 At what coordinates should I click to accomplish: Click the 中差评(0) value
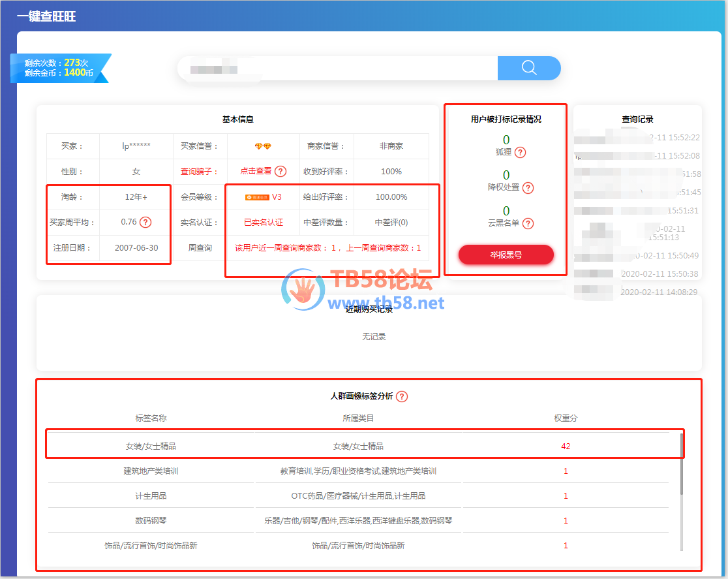pyautogui.click(x=391, y=223)
